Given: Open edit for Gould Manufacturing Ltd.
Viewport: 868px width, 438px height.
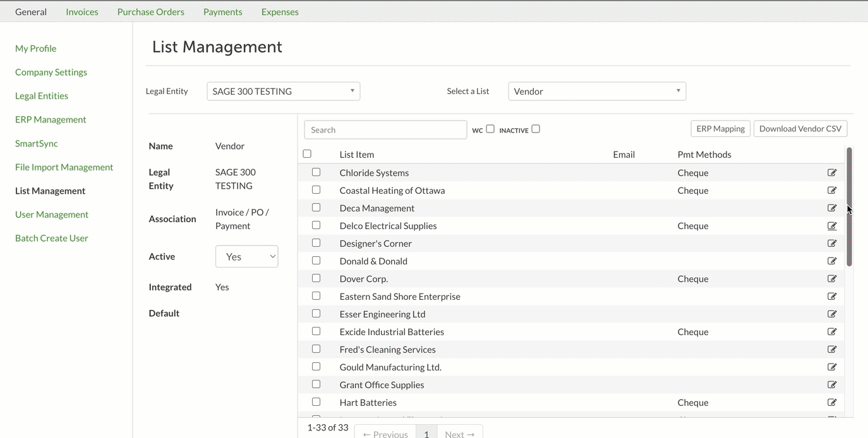Looking at the screenshot, I should tap(832, 367).
